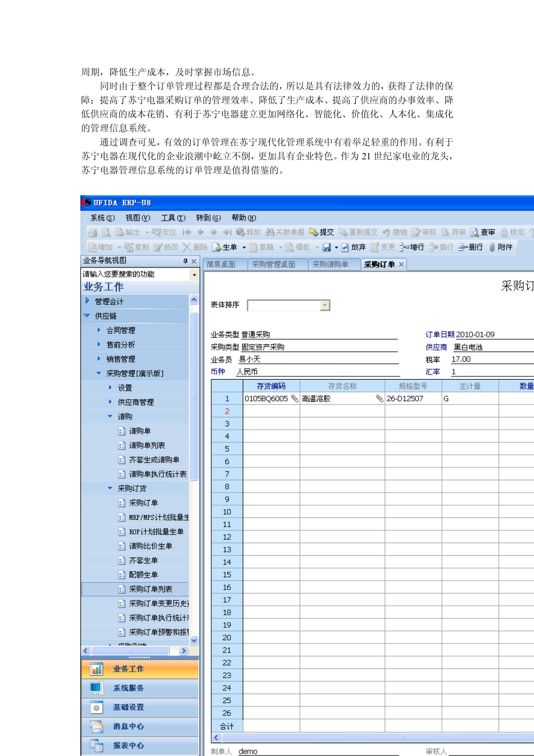Screen dimensions: 534x756
Task: Open the 系统服务 panel
Action: [140, 688]
